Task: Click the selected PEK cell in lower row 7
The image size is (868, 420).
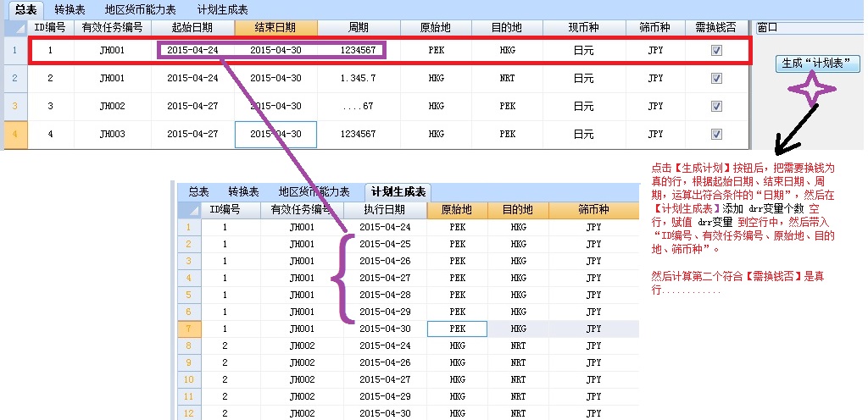Action: 457,329
